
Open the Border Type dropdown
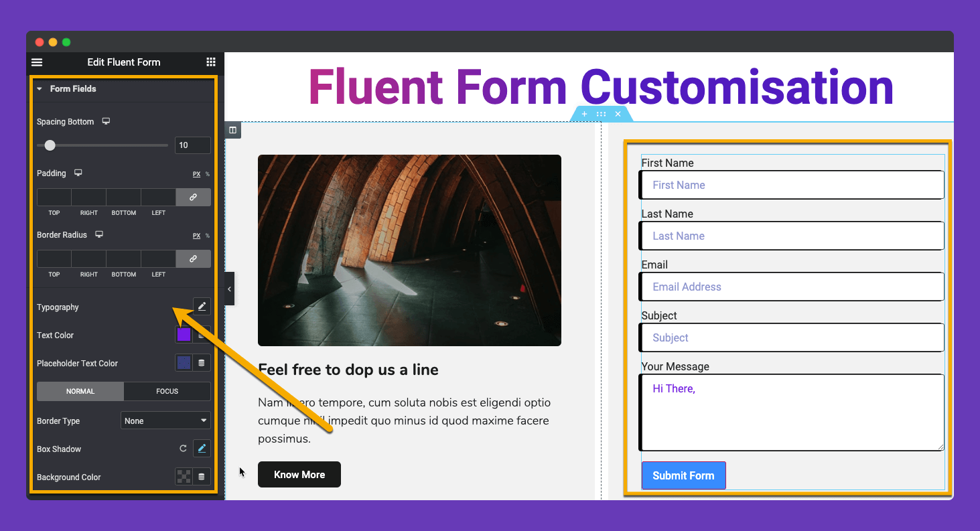coord(165,421)
